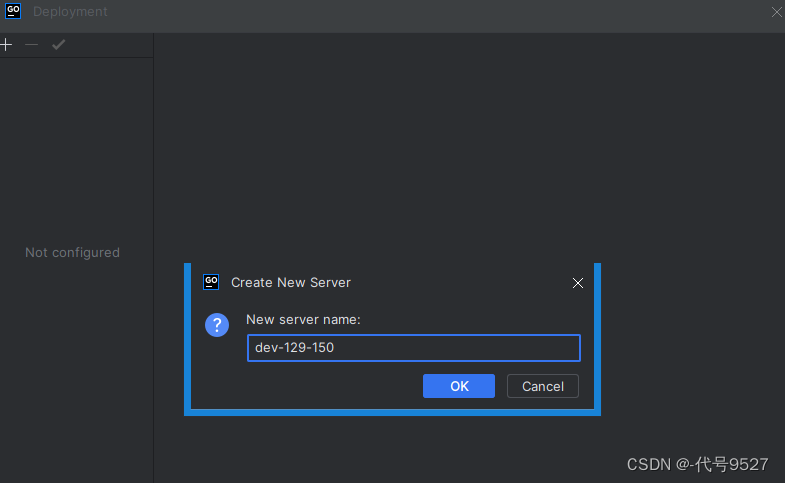Click GoLand logo in Create New Server dialog

point(211,282)
